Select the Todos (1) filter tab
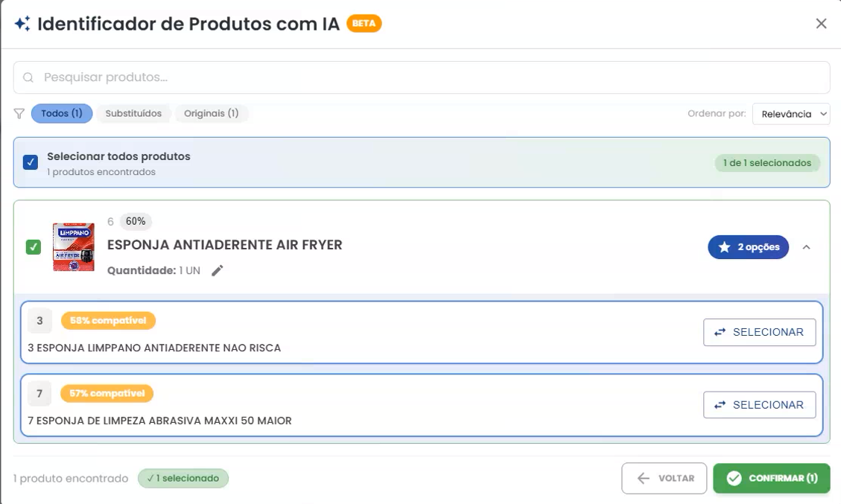Viewport: 841px width, 504px height. tap(62, 113)
